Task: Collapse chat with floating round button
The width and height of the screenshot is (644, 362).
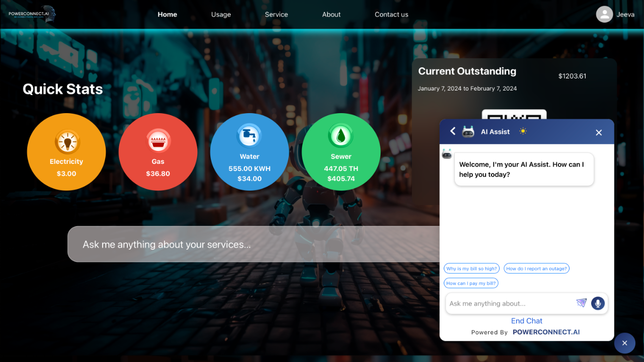Action: click(x=624, y=343)
